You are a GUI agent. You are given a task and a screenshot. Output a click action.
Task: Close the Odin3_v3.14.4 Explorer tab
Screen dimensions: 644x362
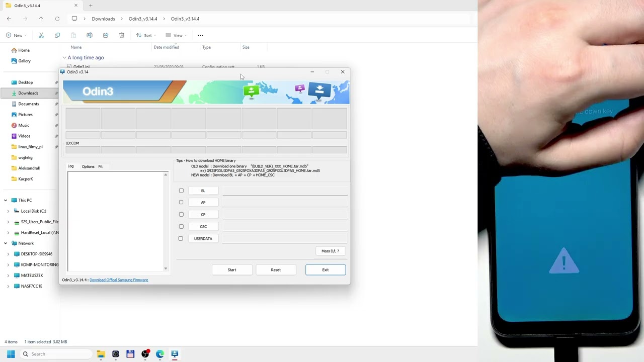(x=76, y=6)
